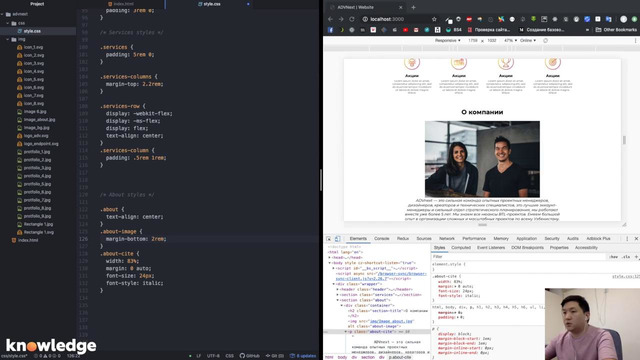Open the Event Listeners tab

[491, 248]
